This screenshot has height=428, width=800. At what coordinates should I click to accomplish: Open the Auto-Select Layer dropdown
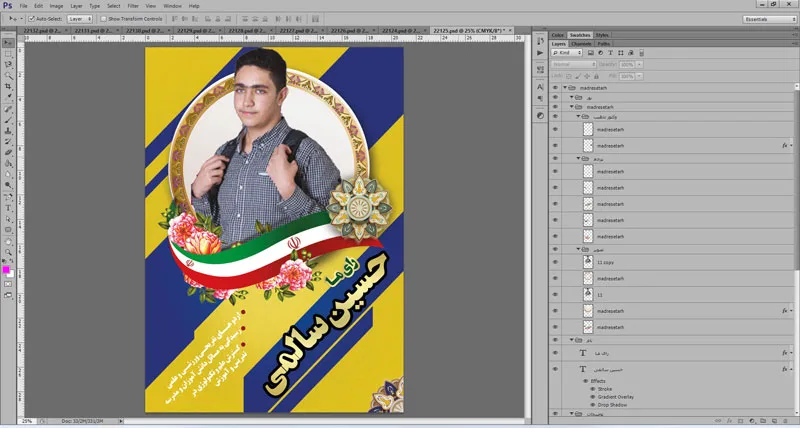click(x=80, y=19)
